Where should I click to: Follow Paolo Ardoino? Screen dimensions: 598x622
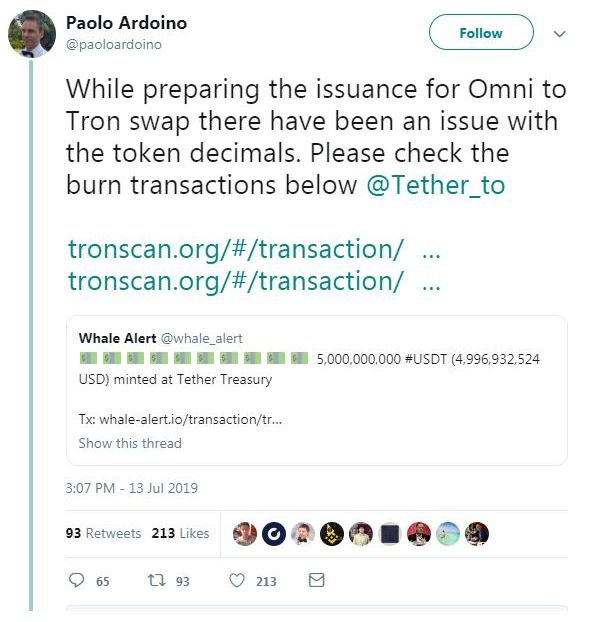tap(481, 32)
